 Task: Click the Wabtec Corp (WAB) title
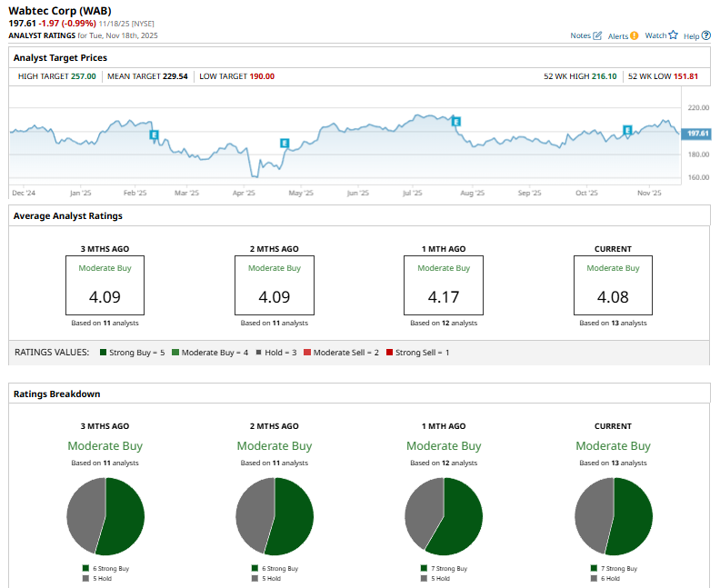(60, 10)
